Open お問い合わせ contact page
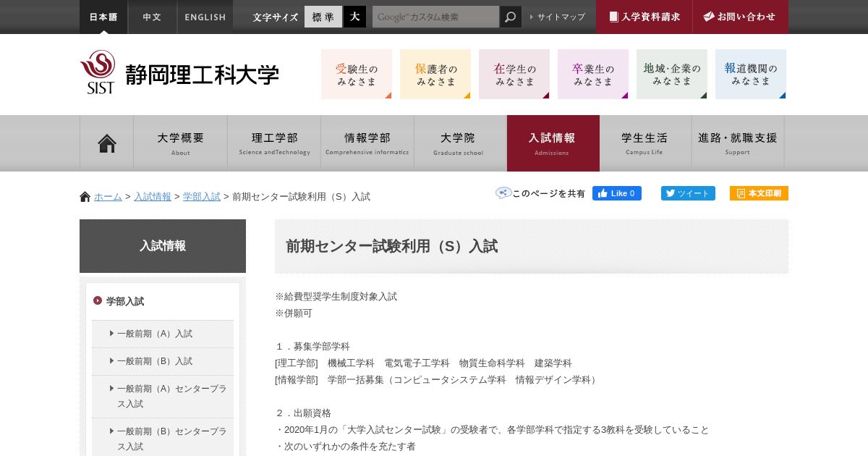 tap(740, 17)
